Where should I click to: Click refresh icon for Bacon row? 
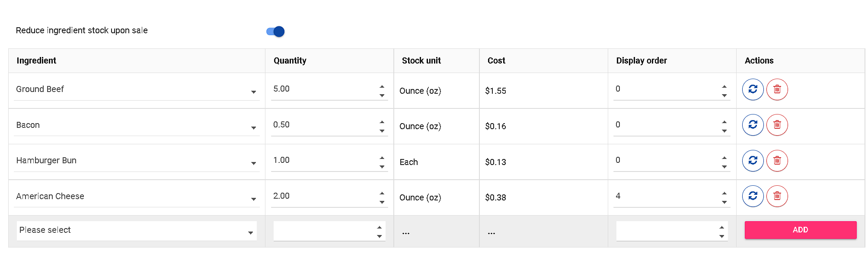point(753,125)
